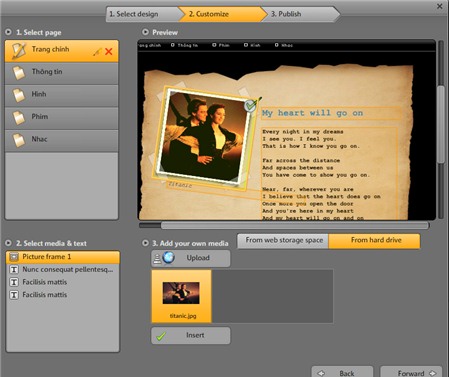Select the titanic.jpg thumbnail
This screenshot has height=377, width=450.
tap(182, 296)
